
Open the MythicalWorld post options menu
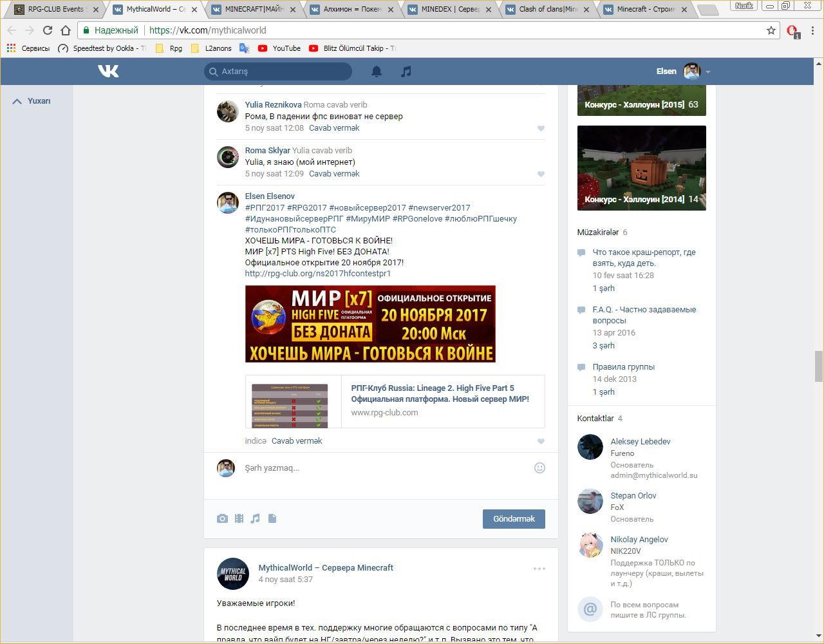click(x=539, y=569)
